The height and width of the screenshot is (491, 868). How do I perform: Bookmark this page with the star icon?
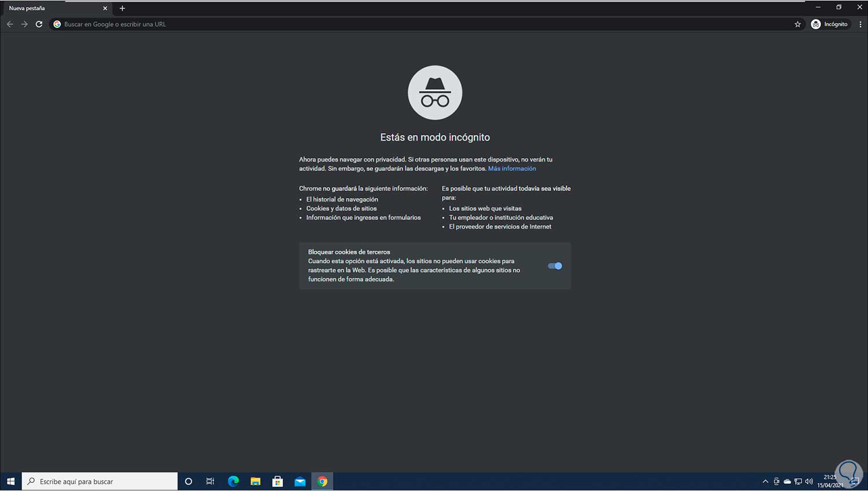pyautogui.click(x=797, y=24)
